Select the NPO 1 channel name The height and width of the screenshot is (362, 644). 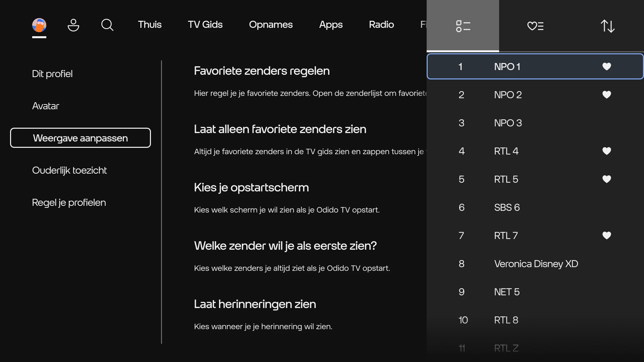[x=507, y=67]
